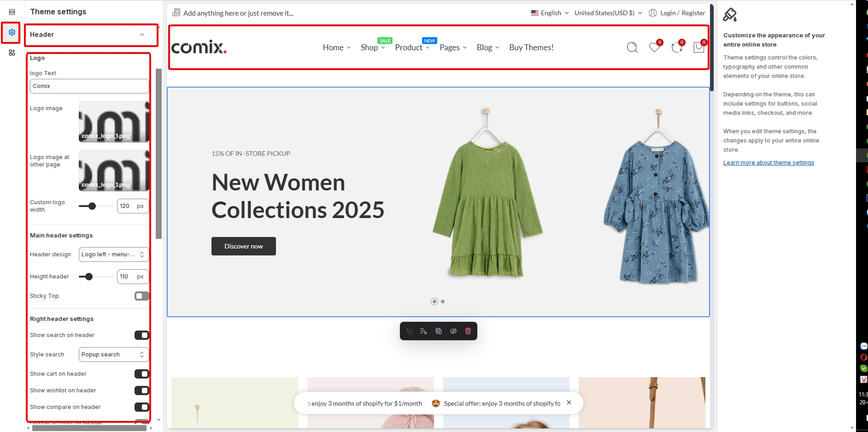Open the Sections panel icon in sidebar
This screenshot has width=868, height=432.
coord(12,12)
